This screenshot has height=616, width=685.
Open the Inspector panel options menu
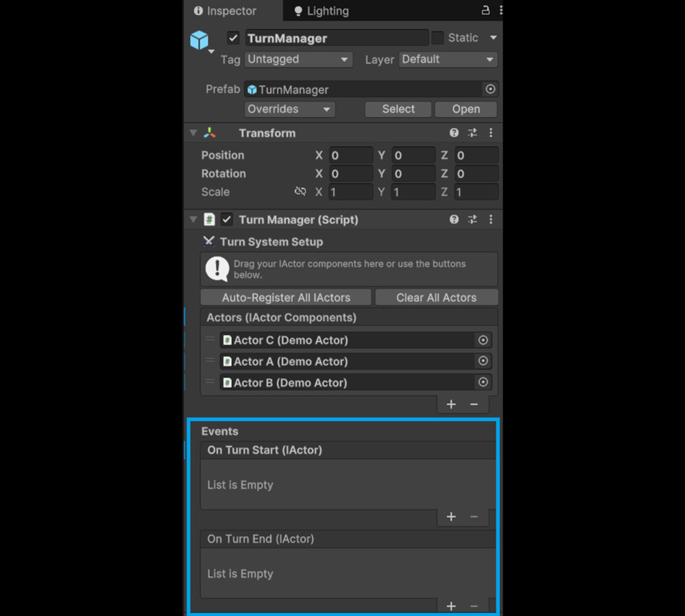coord(501,10)
